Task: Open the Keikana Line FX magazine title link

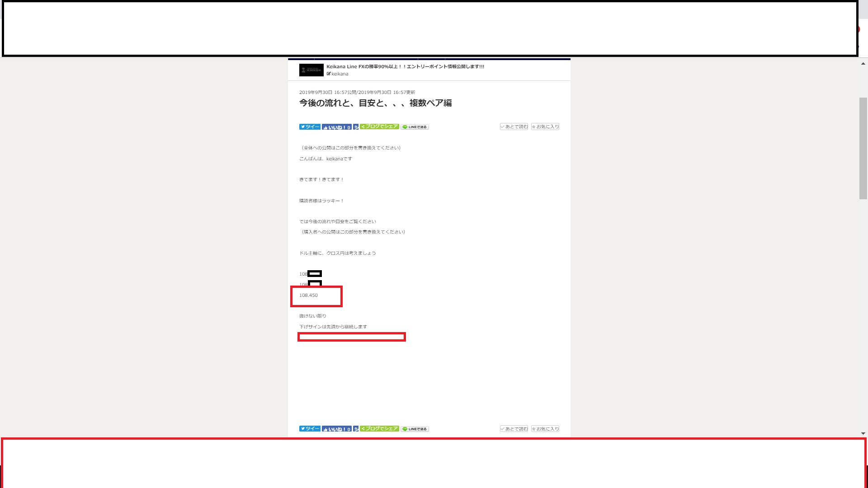Action: (405, 66)
